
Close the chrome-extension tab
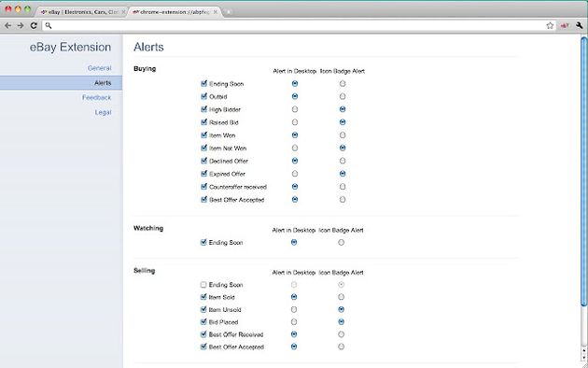click(x=216, y=12)
